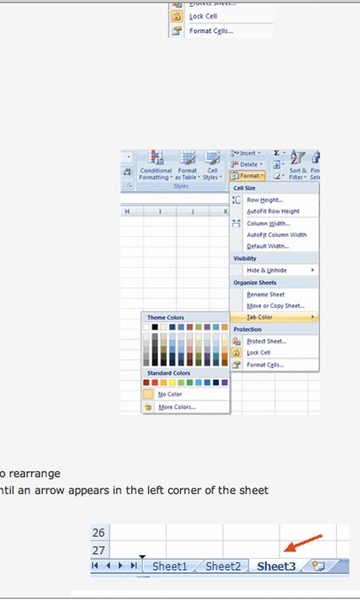Click the Fill icon below AutoSum

[276, 165]
